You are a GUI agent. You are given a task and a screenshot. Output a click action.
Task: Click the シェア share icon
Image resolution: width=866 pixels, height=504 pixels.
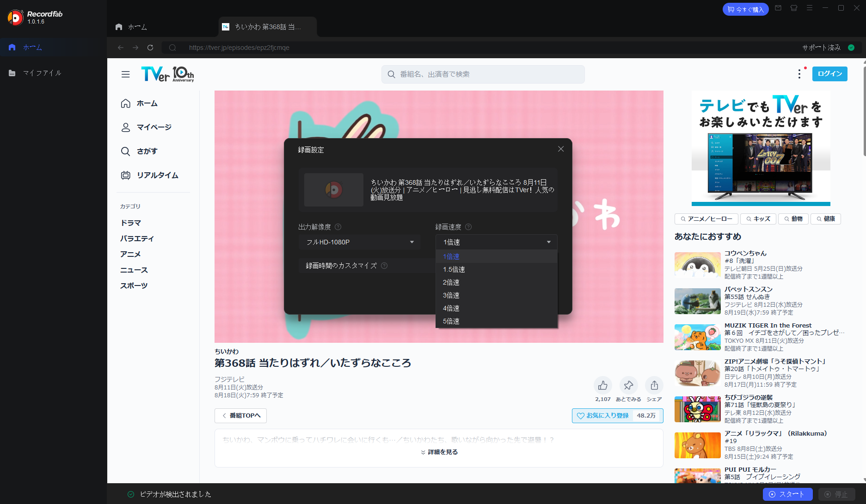(x=654, y=385)
